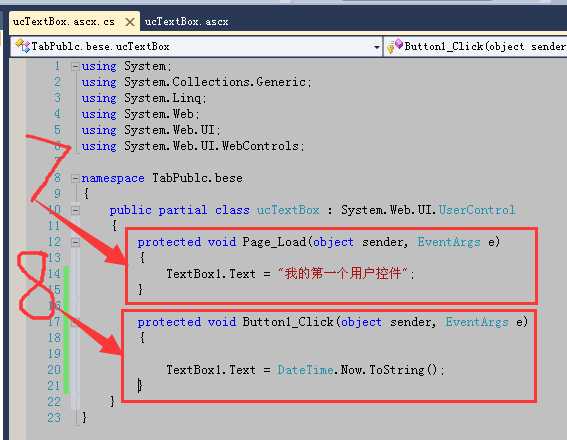
Task: Click 'EventArgs' in Page_Load signature
Action: (x=448, y=242)
